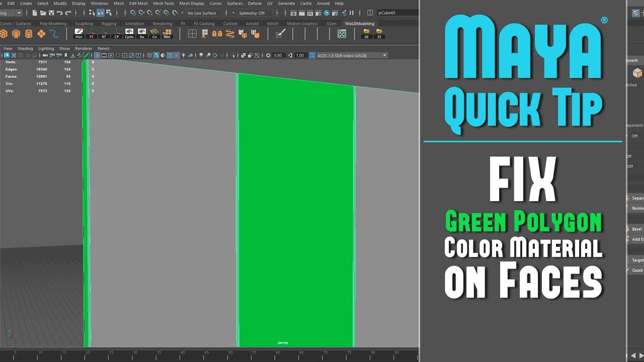
Task: Open the menu set dropdown arrow
Action: click(x=19, y=13)
